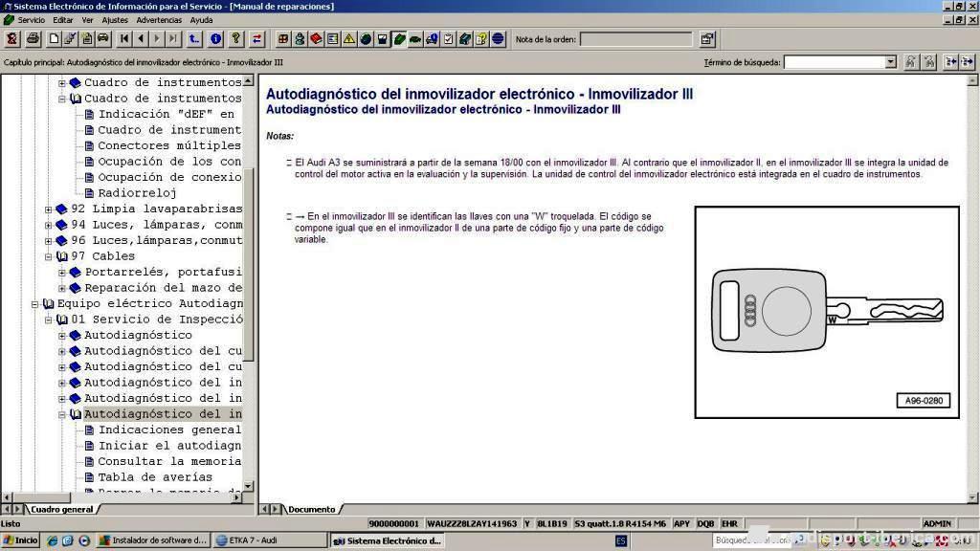Click the yellow question mark help icon
The width and height of the screenshot is (980, 551).
coord(235,39)
